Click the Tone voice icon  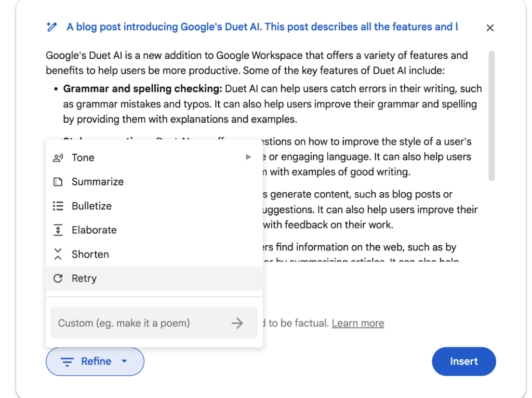point(58,157)
